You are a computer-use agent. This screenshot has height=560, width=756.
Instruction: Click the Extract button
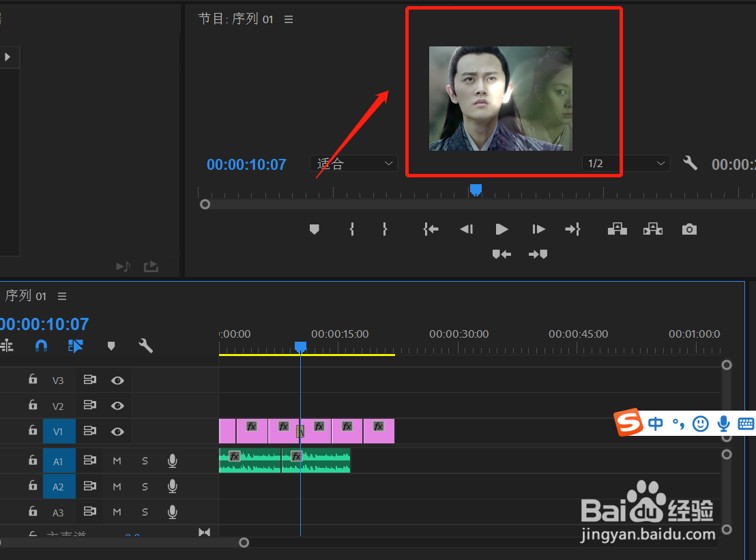point(653,229)
